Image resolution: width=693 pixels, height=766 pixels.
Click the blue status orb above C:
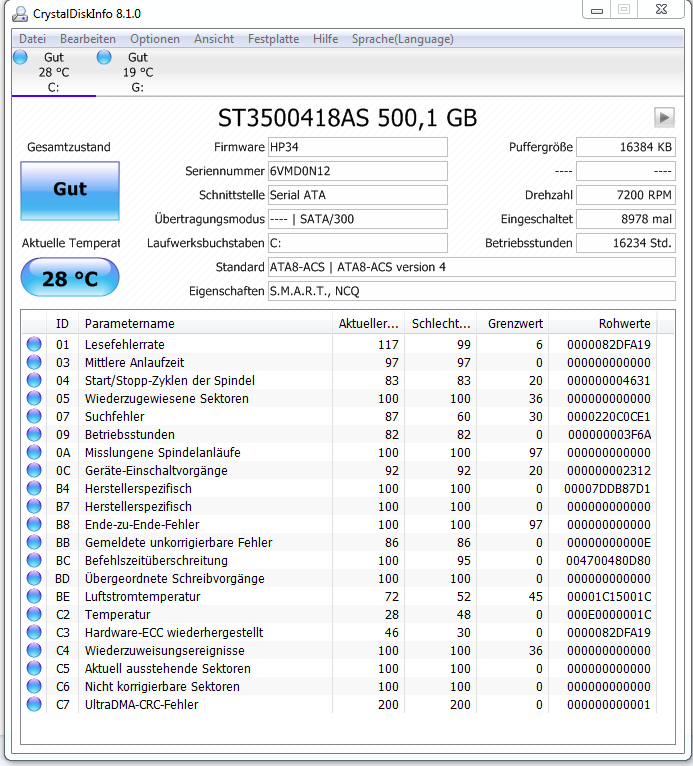click(x=20, y=57)
